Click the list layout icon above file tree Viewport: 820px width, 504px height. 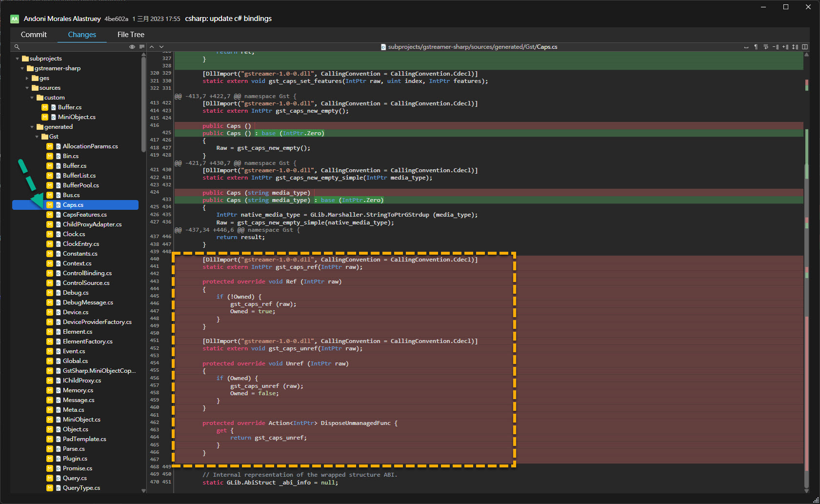click(x=141, y=47)
